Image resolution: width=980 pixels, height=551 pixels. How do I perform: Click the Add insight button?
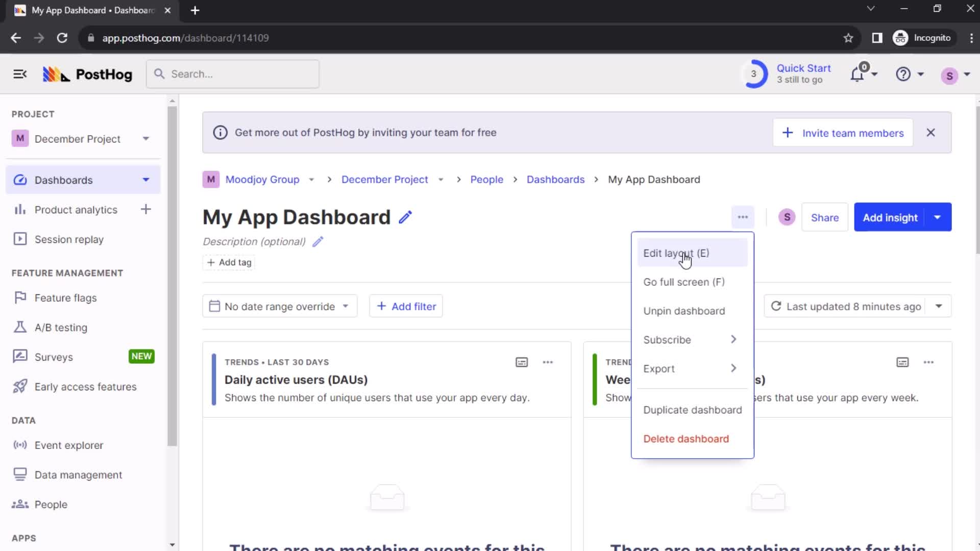(891, 217)
